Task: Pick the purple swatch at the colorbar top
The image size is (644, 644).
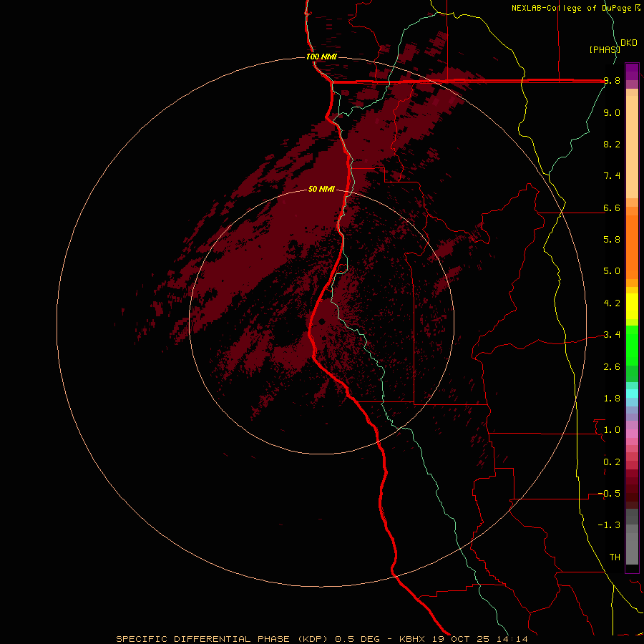Action: tap(632, 71)
